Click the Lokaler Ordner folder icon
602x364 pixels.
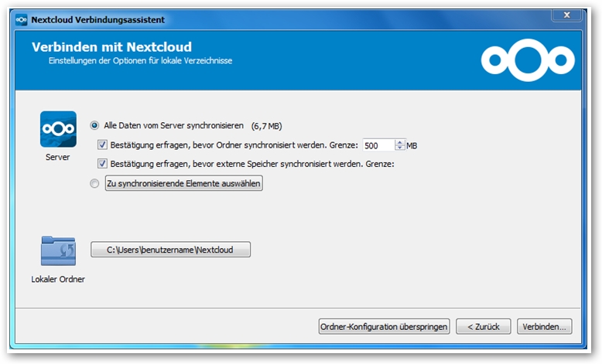point(58,251)
